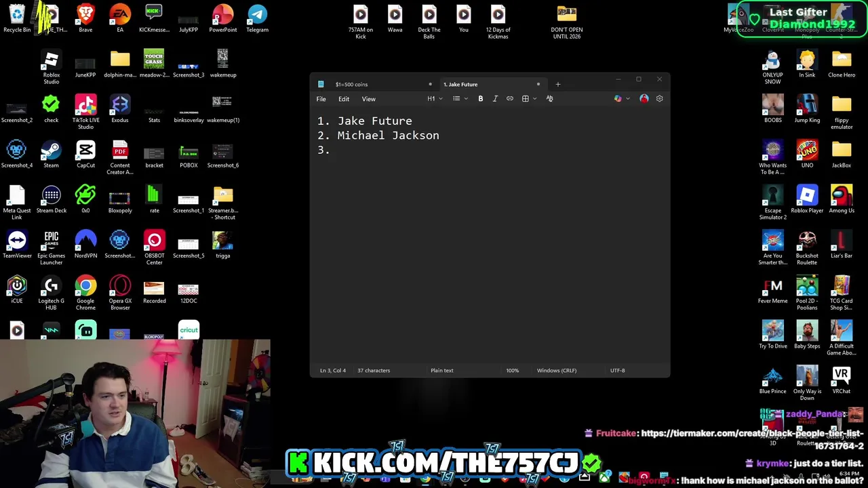Select the "DON'T OPEN UNTIL 2026" folder
This screenshot has width=868, height=488.
coord(567,22)
